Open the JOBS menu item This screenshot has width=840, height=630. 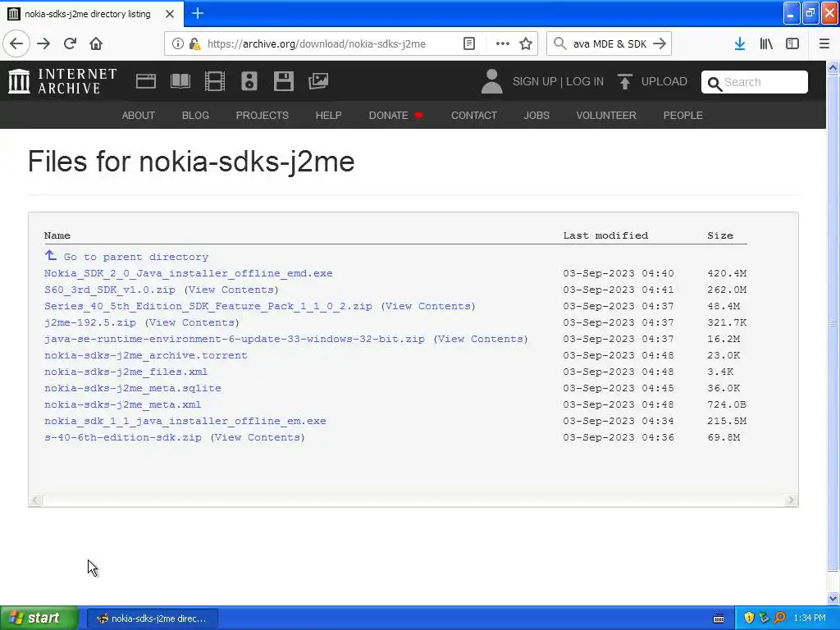pyautogui.click(x=536, y=115)
